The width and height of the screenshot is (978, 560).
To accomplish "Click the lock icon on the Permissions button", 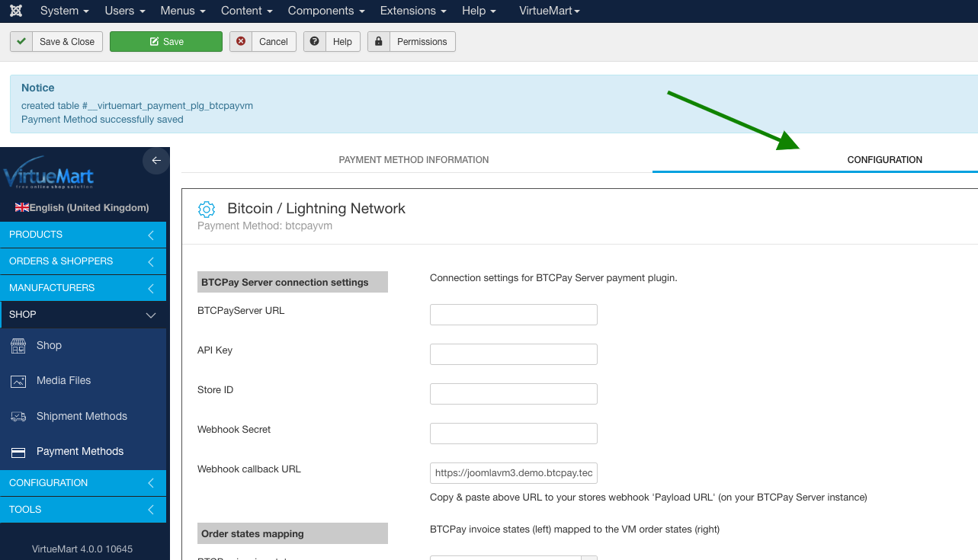I will [378, 41].
